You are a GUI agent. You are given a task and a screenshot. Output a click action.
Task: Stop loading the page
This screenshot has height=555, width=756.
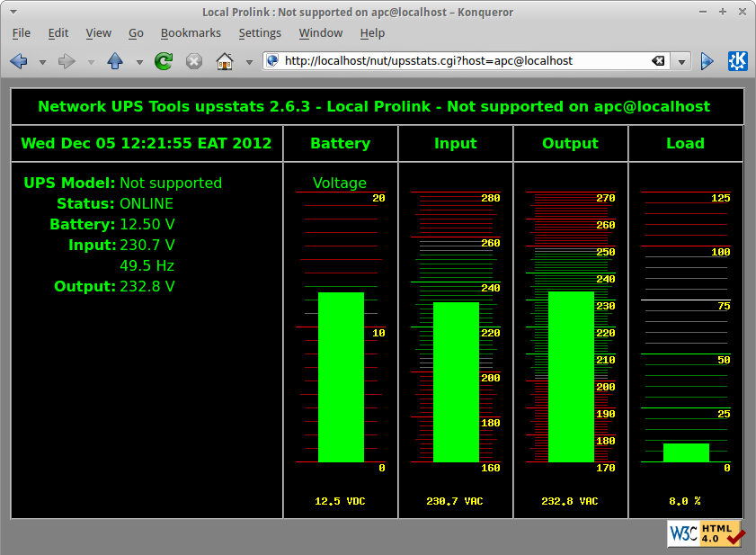pos(194,61)
